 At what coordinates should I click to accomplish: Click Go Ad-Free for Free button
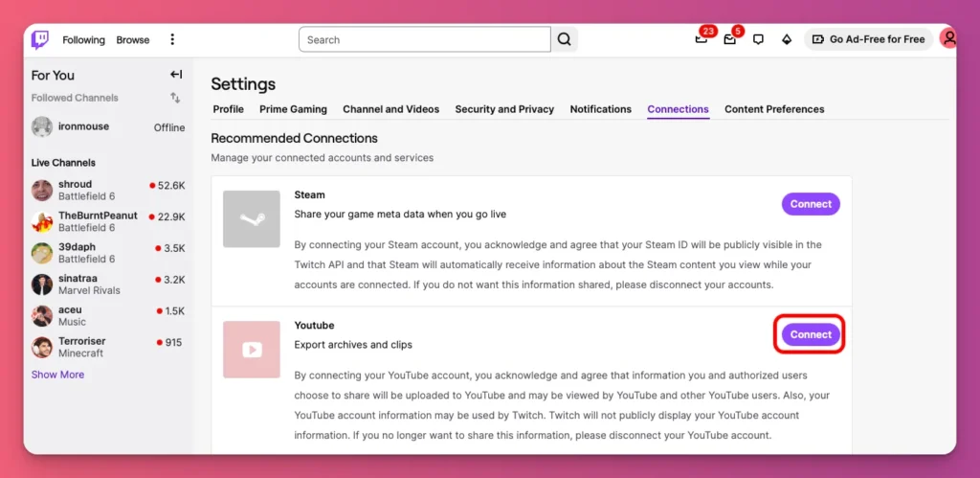[868, 38]
